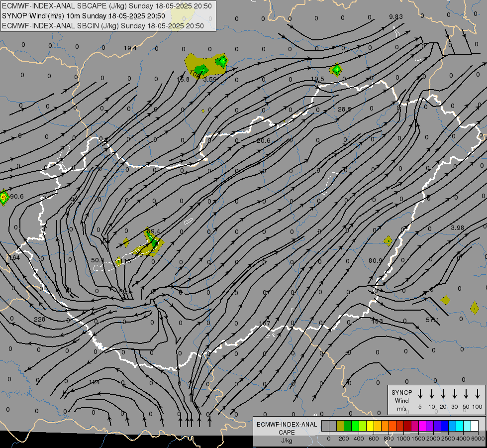
Task: Click the 2500 label under the color scale
Action: click(448, 439)
